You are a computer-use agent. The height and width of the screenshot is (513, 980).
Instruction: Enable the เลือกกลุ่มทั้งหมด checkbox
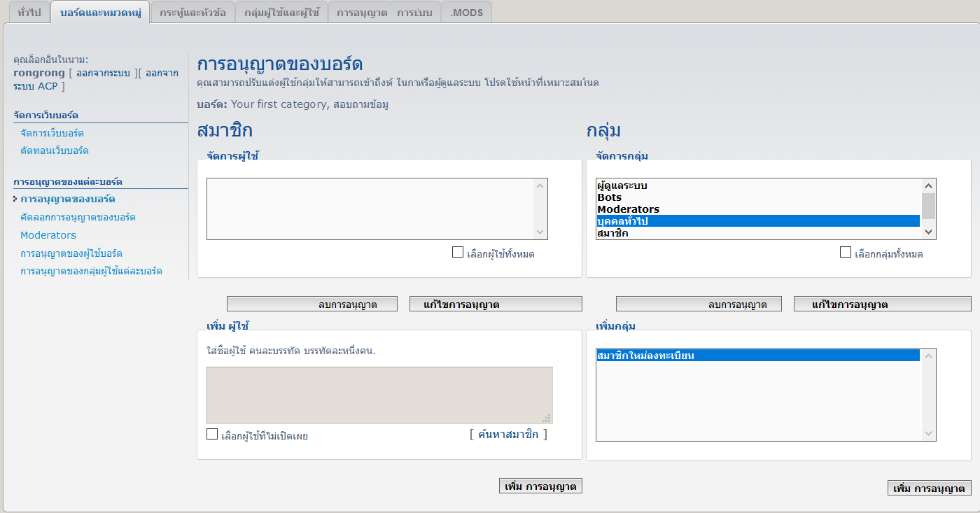click(x=846, y=253)
